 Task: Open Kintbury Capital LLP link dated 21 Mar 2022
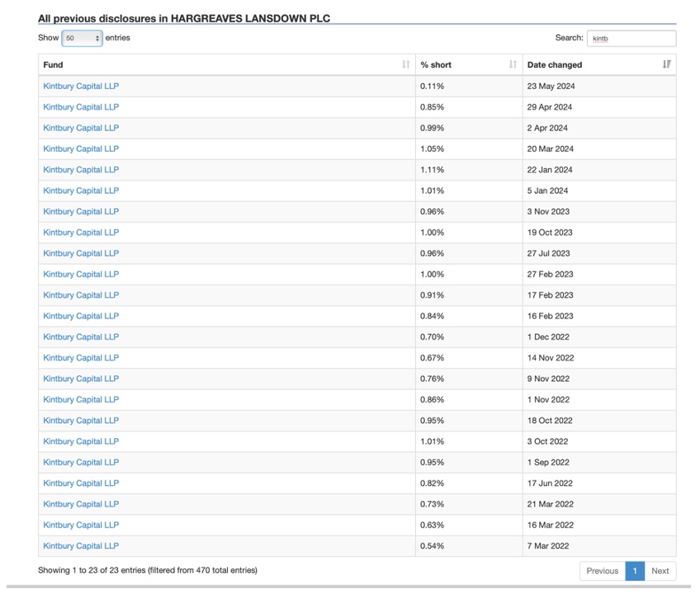81,504
